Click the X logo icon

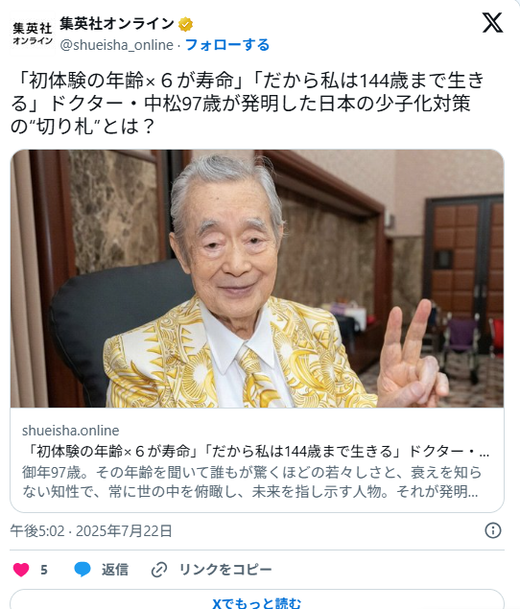tap(492, 23)
